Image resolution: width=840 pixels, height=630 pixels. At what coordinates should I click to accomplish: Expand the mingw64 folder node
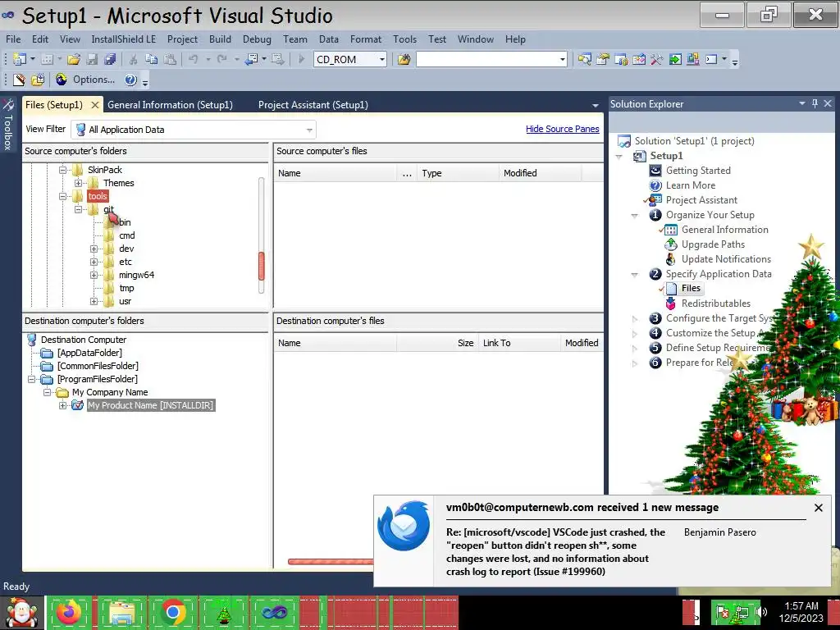[x=94, y=275]
